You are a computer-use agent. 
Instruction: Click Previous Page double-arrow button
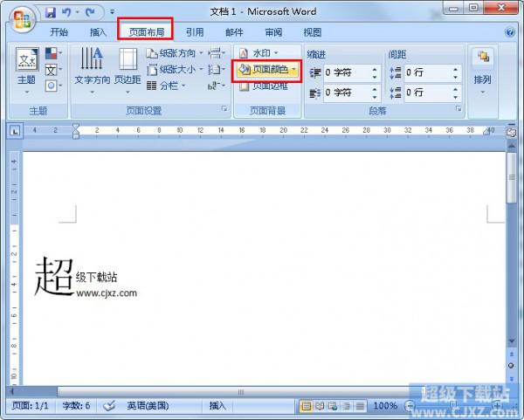click(511, 354)
